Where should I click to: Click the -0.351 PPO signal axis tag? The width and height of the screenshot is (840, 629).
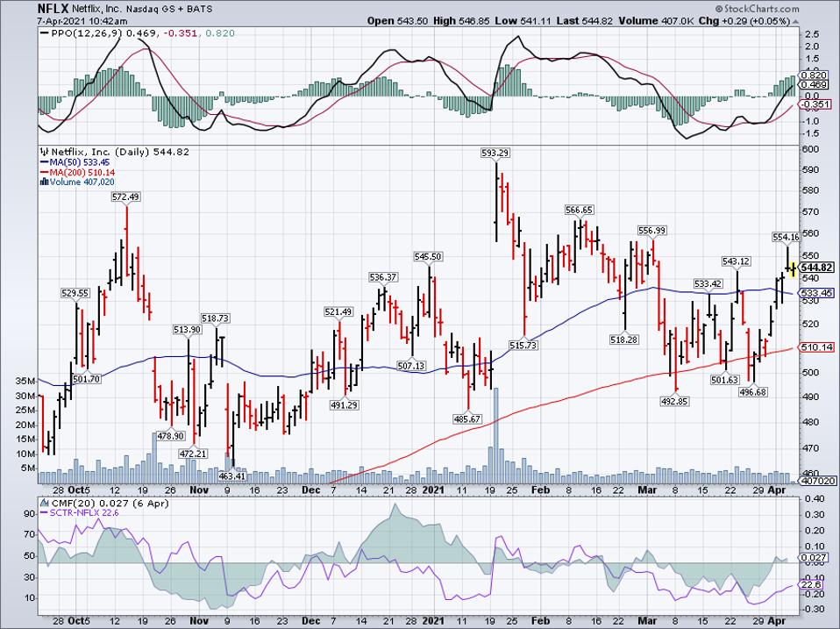click(x=815, y=104)
